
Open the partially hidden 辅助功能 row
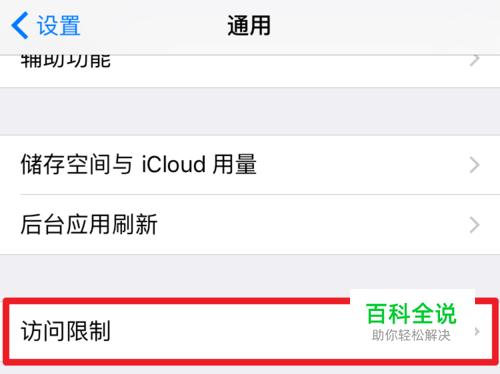[250, 71]
